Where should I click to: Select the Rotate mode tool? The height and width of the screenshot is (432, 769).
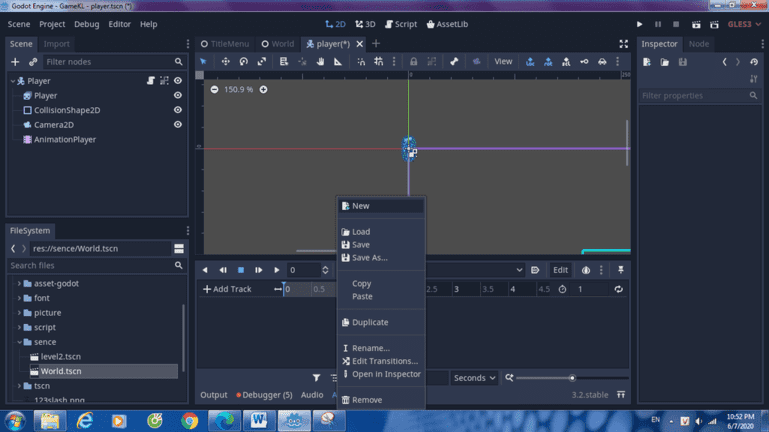point(243,62)
